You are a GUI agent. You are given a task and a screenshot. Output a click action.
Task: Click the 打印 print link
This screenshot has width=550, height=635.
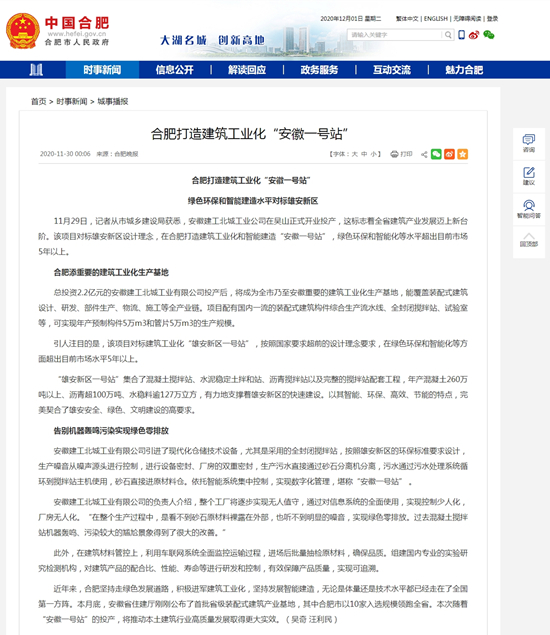tap(406, 154)
